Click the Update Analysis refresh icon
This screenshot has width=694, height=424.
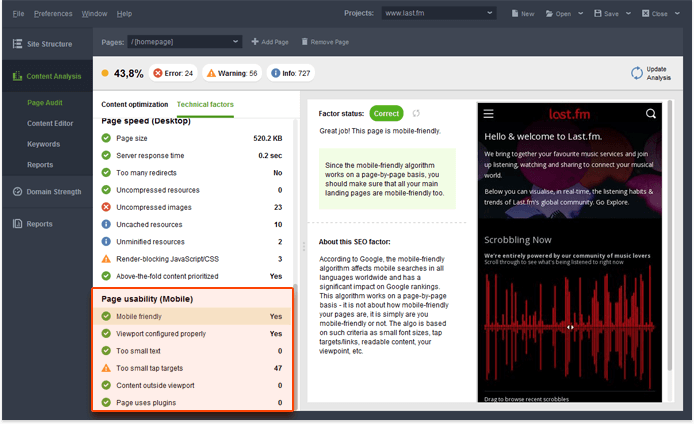637,73
